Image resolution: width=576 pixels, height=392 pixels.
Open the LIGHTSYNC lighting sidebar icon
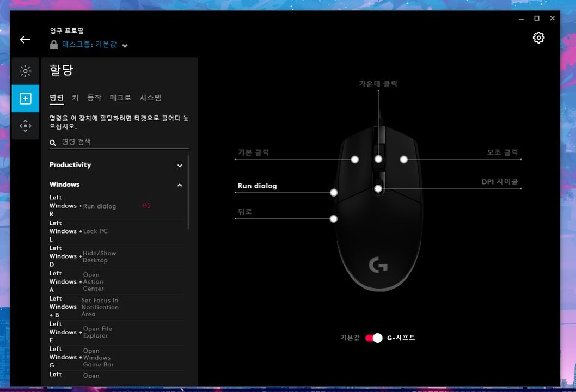(26, 71)
